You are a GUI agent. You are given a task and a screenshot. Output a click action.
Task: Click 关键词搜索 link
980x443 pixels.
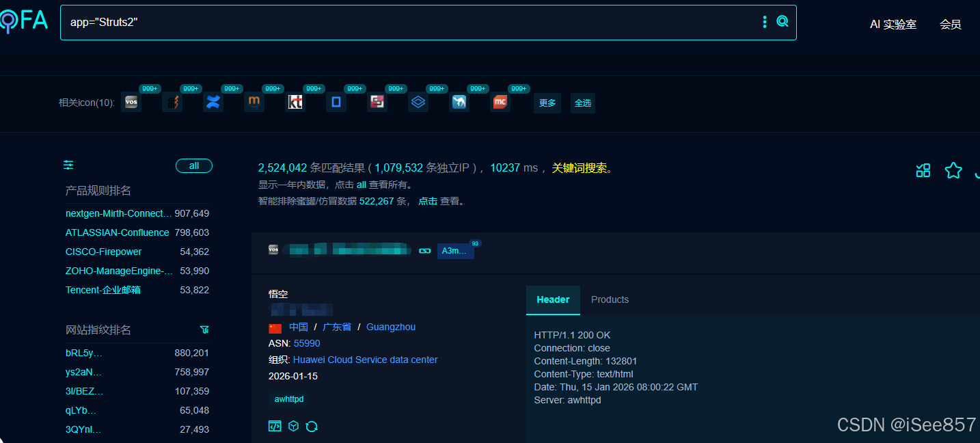pos(580,167)
